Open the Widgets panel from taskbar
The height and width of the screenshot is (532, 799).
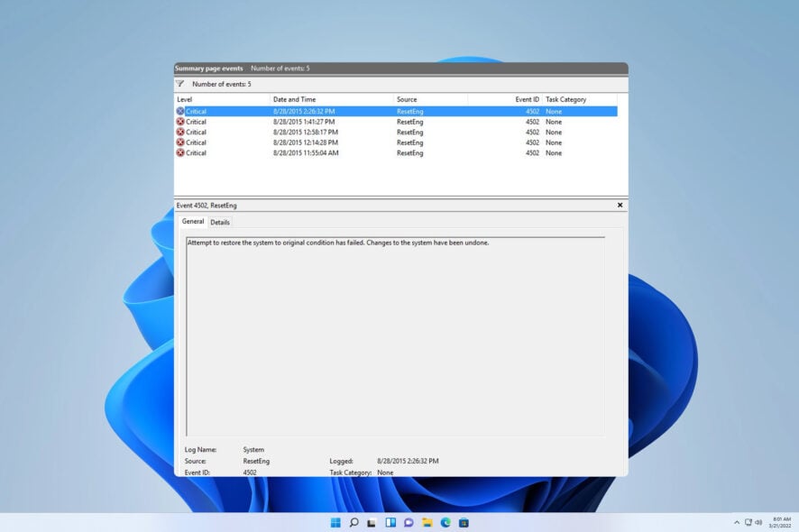[x=390, y=522]
